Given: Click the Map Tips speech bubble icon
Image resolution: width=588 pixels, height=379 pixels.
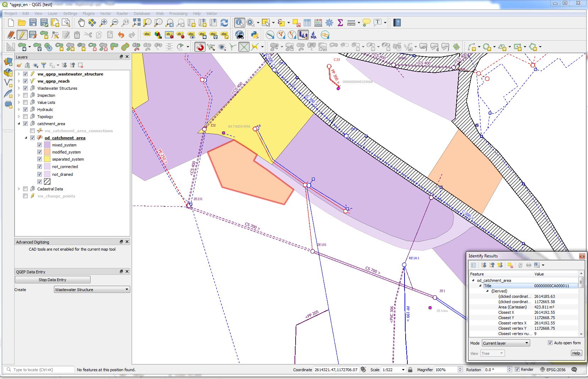Looking at the screenshot, I should (367, 23).
